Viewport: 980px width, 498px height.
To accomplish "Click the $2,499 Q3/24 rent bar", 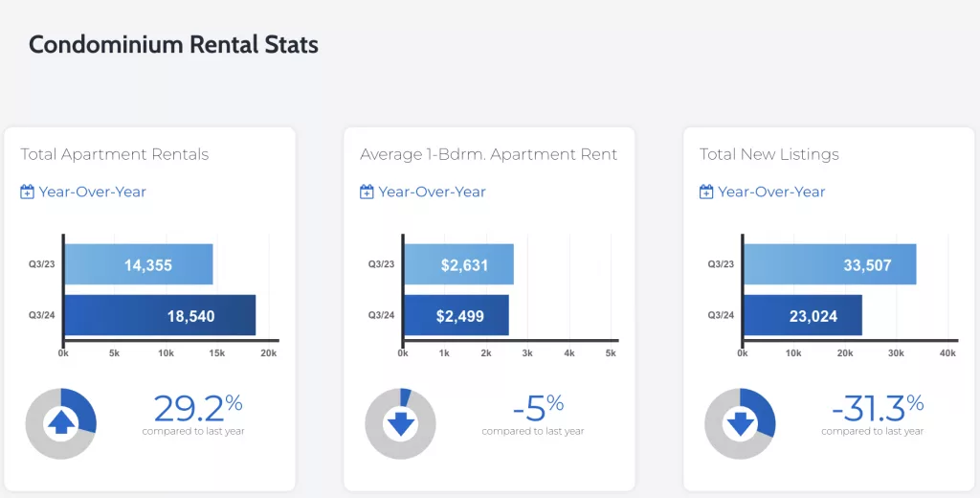I will coord(456,315).
